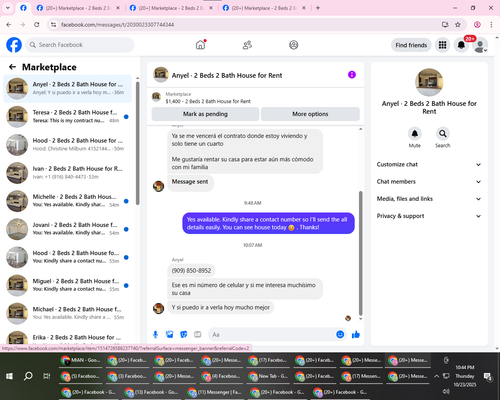The width and height of the screenshot is (500, 400).
Task: Open the tab search dropdown in Chrome
Action: pyautogui.click(x=8, y=8)
